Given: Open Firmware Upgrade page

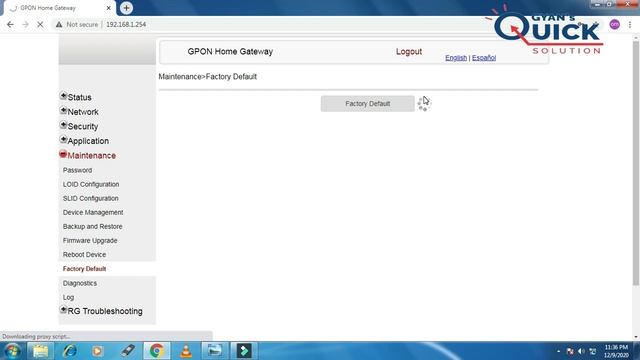Looking at the screenshot, I should [90, 241].
